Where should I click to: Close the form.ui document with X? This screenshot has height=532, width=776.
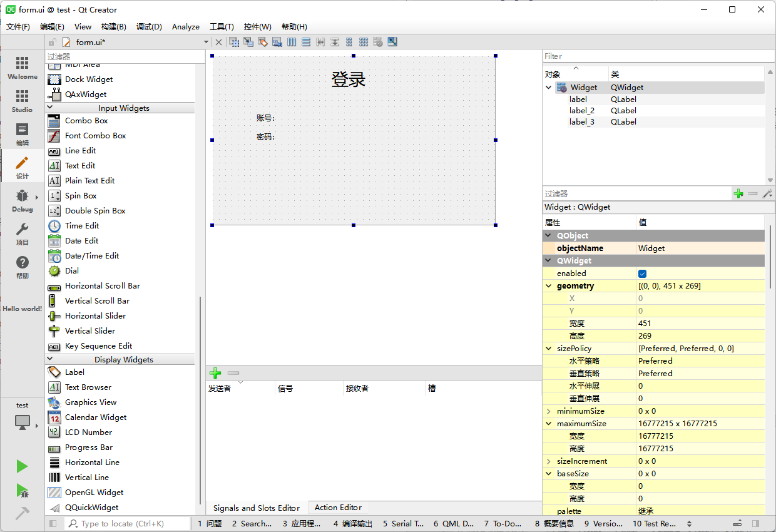coord(218,42)
